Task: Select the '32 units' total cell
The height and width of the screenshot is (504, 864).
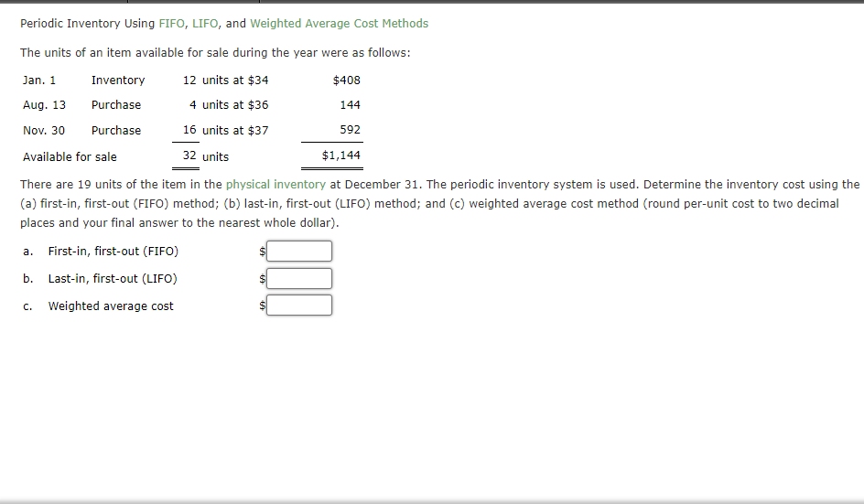Action: tap(206, 156)
